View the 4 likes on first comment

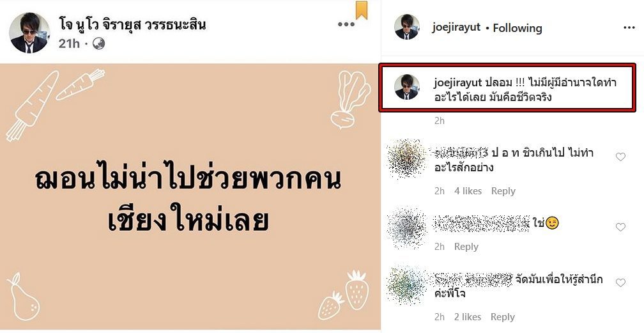(468, 191)
